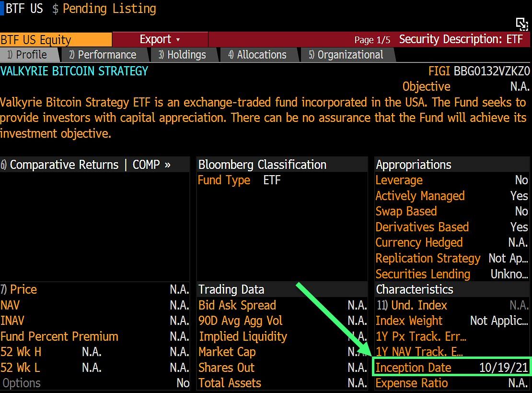Click the BTF US Equity security field

coord(55,40)
